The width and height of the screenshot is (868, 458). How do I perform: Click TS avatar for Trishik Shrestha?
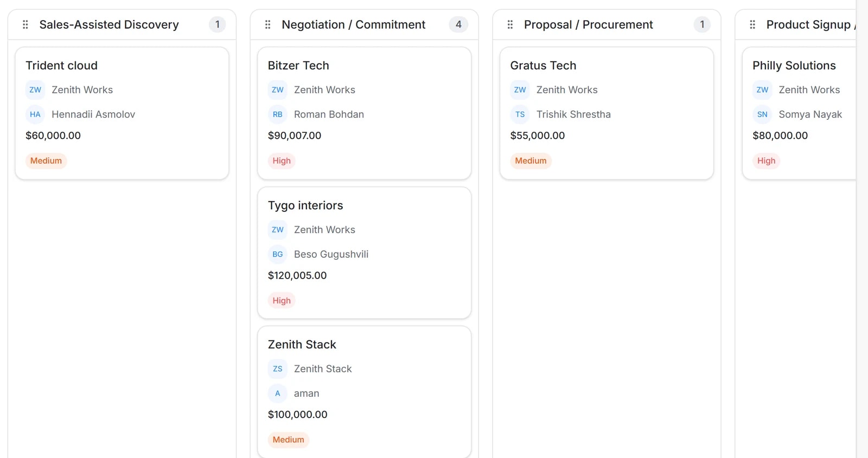click(x=520, y=114)
